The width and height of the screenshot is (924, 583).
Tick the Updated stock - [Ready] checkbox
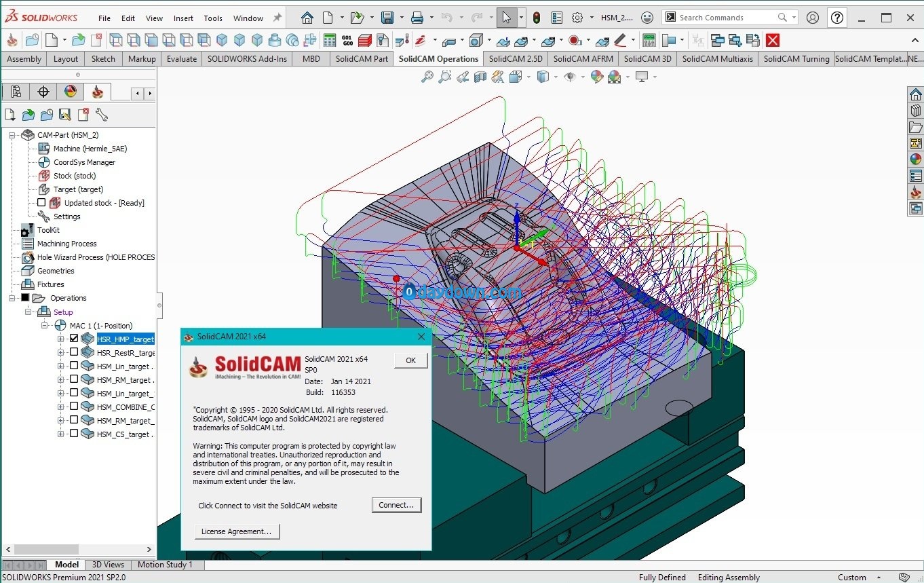(41, 202)
